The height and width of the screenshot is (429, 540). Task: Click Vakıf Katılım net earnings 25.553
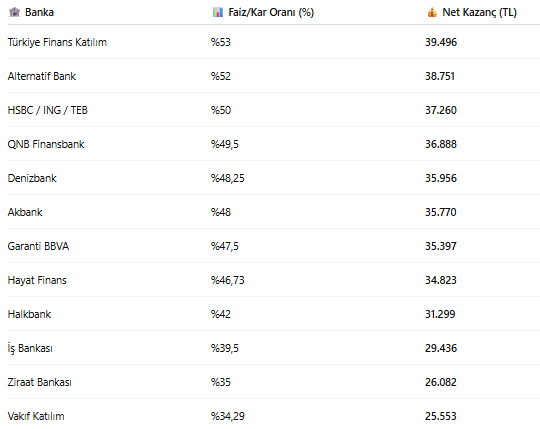pyautogui.click(x=440, y=416)
